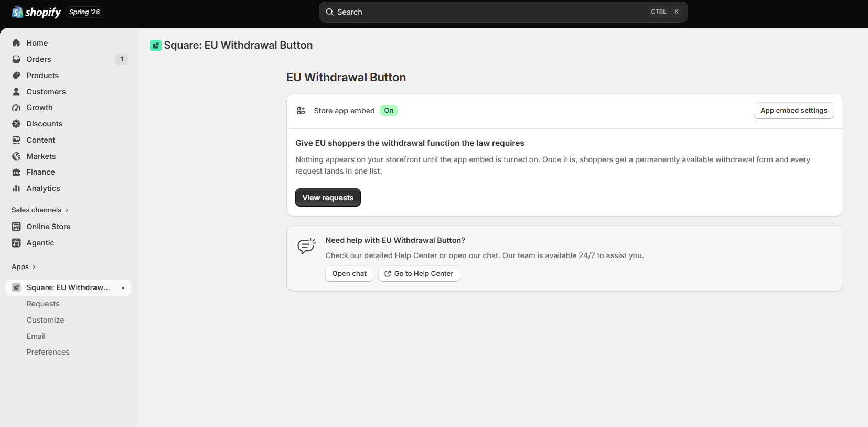This screenshot has height=427, width=868.
Task: Click the Analytics bar chart icon
Action: pyautogui.click(x=16, y=188)
